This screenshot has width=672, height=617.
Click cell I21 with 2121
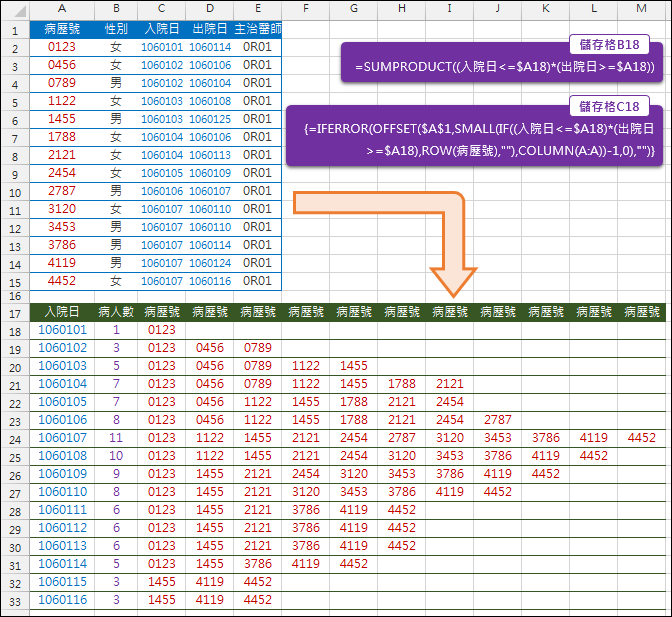pyautogui.click(x=450, y=384)
